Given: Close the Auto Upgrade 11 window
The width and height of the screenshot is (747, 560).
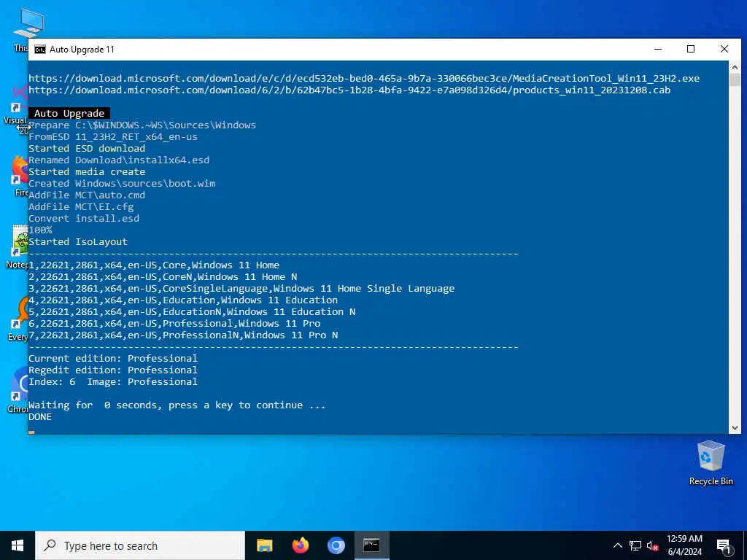Looking at the screenshot, I should (724, 49).
